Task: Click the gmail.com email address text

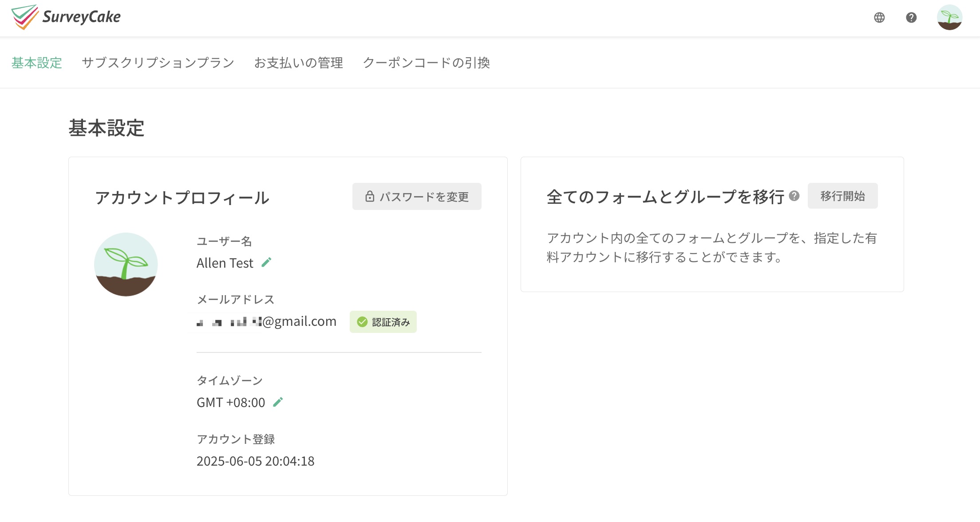Action: pyautogui.click(x=266, y=321)
